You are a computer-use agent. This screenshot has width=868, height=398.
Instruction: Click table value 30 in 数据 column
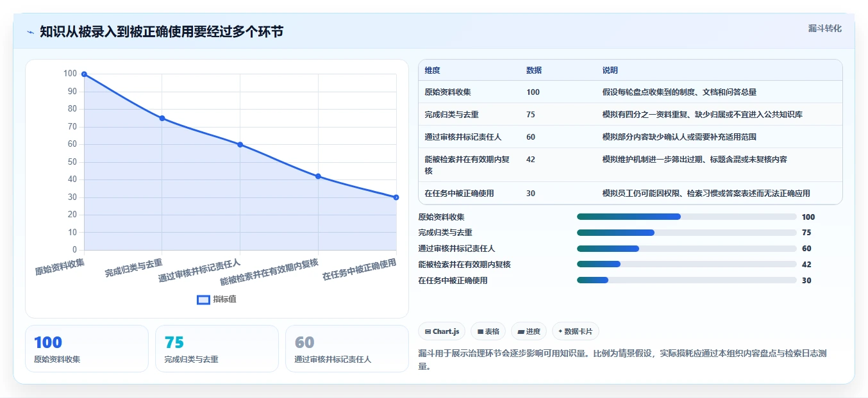[x=531, y=193]
